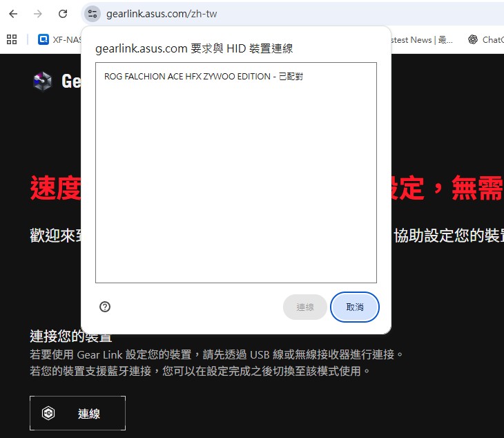Click the red 速度 headline text
The image size is (504, 438).
(55, 188)
